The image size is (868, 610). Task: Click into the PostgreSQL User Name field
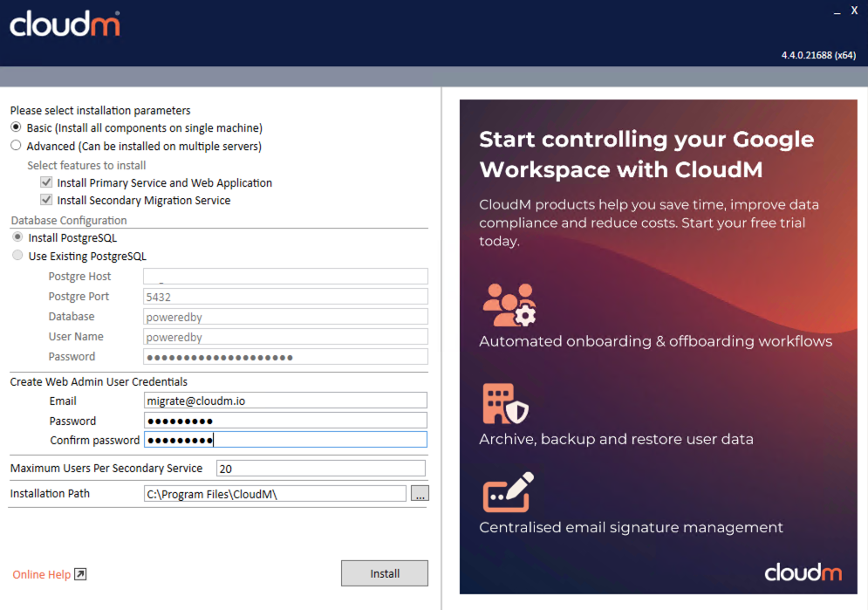click(285, 337)
